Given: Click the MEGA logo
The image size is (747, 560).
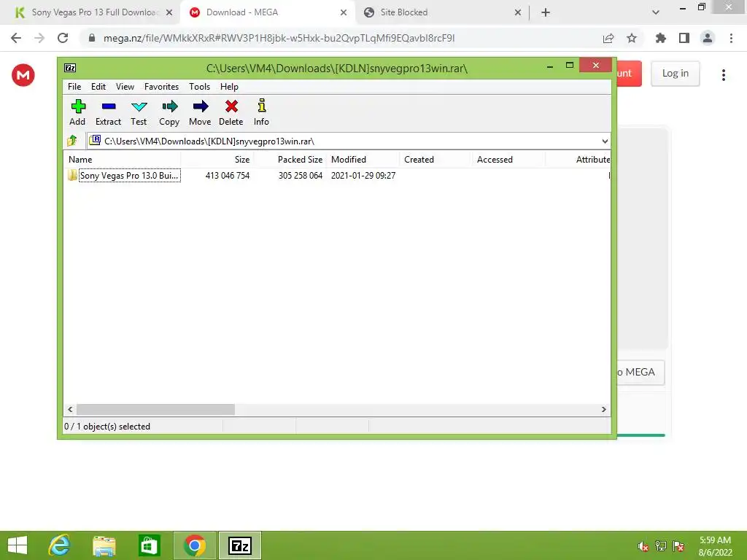Looking at the screenshot, I should [23, 75].
